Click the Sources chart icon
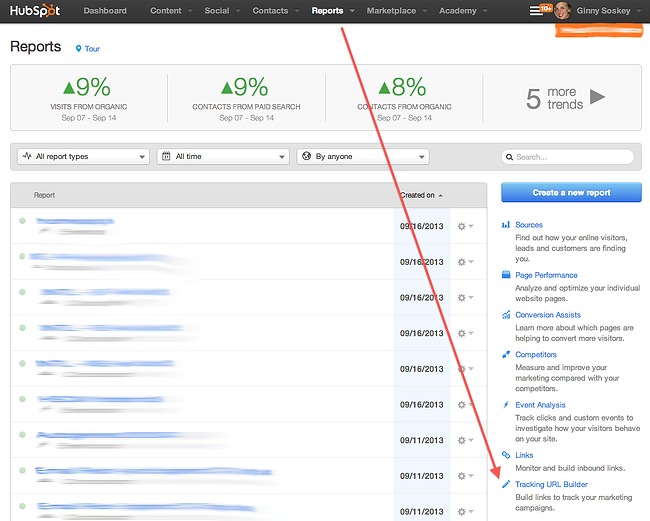 (506, 225)
